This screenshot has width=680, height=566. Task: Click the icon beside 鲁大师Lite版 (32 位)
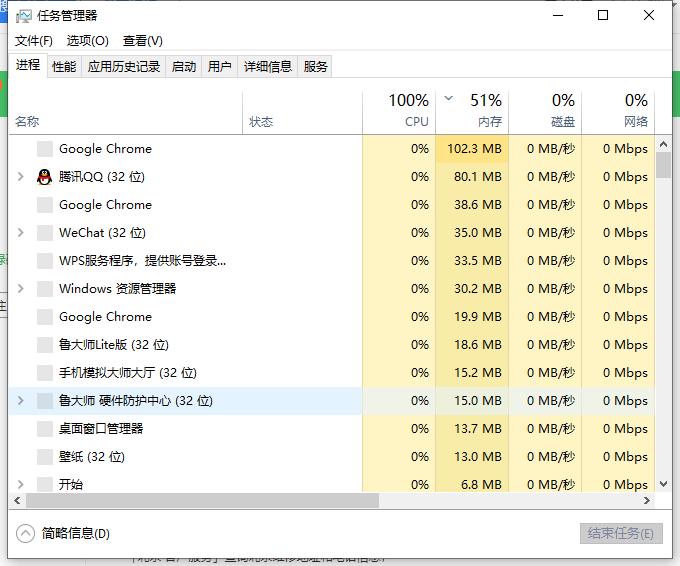point(44,344)
